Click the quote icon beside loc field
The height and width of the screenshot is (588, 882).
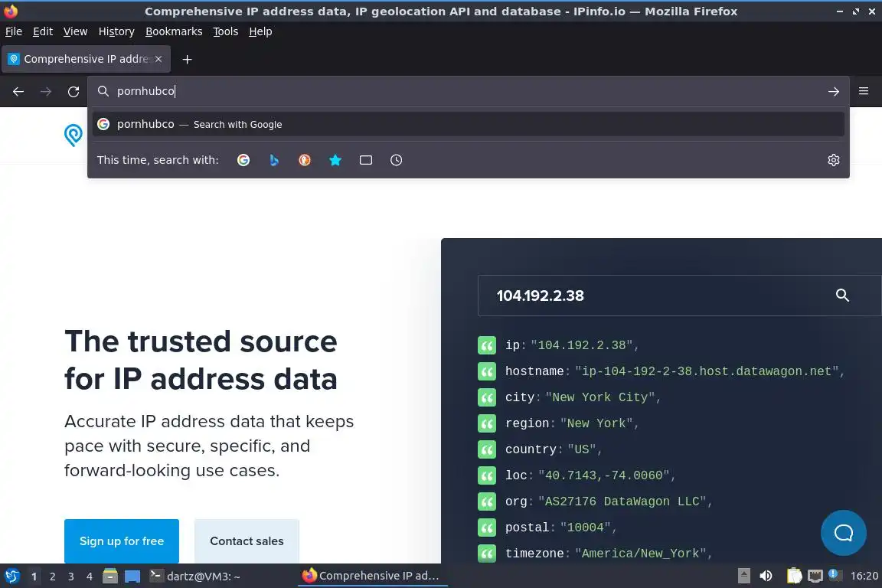click(487, 475)
